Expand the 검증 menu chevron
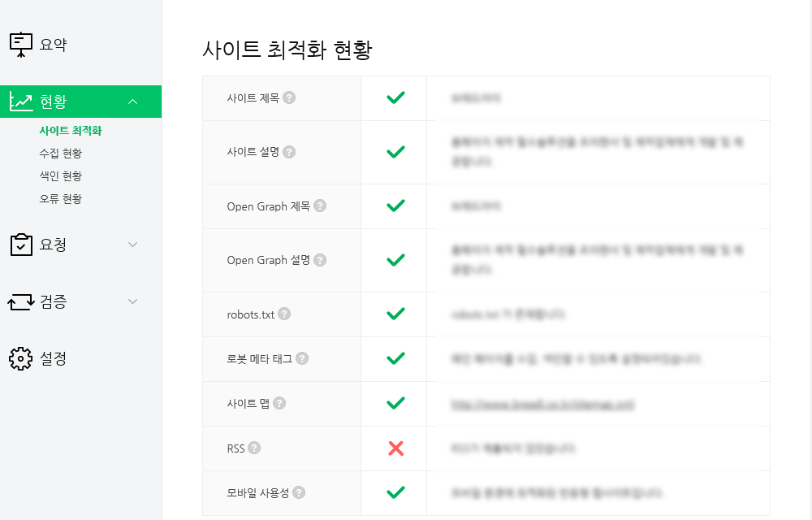The image size is (812, 520). point(132,301)
